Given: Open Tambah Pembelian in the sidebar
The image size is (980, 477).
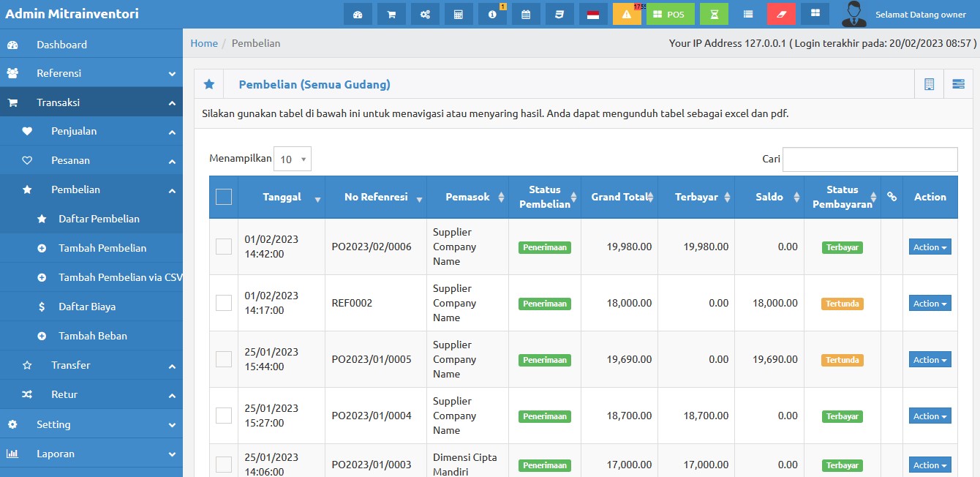Looking at the screenshot, I should click(x=102, y=248).
